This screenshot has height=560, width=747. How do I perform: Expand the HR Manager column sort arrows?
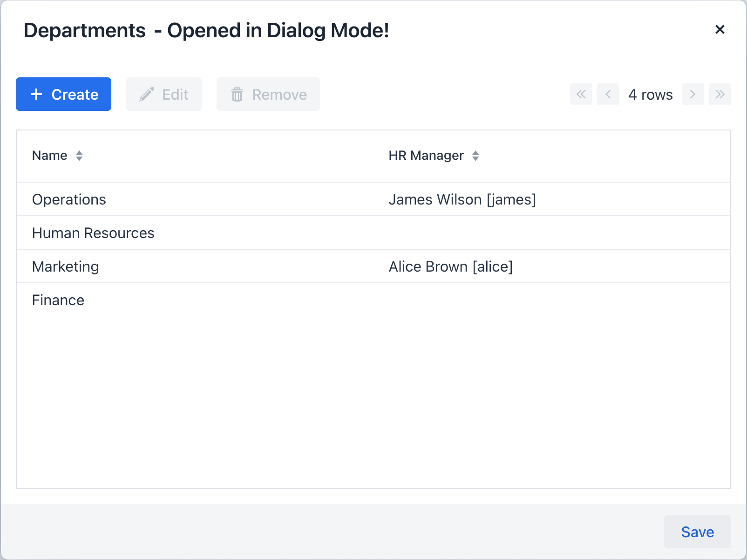pyautogui.click(x=475, y=156)
